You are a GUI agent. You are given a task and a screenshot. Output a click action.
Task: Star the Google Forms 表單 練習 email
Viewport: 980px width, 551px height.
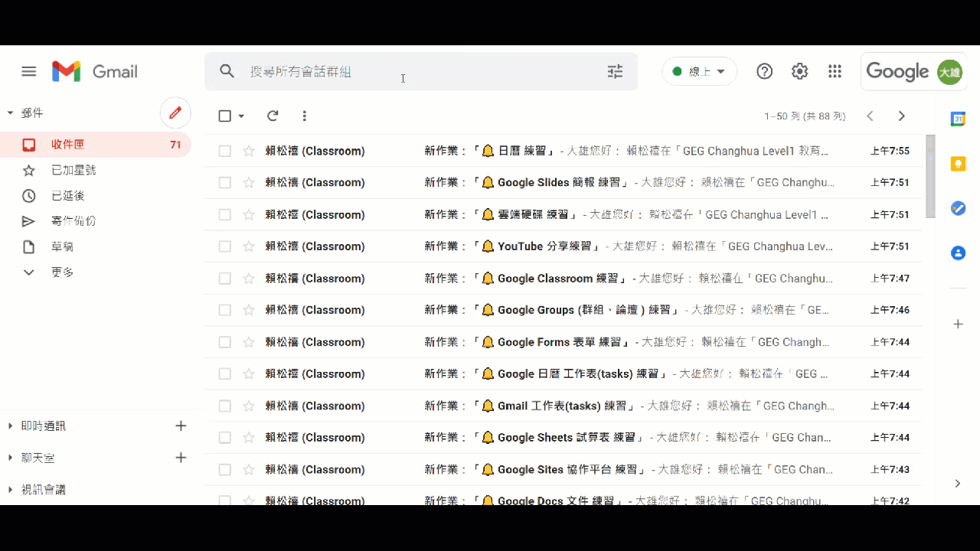(249, 342)
